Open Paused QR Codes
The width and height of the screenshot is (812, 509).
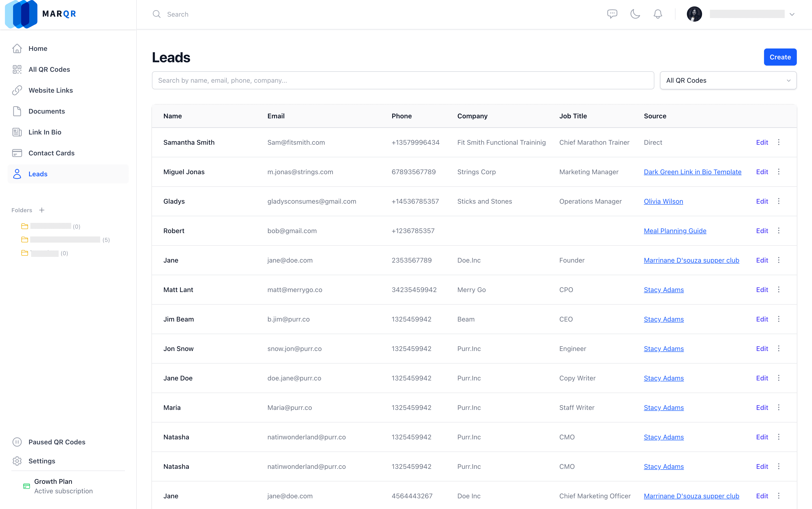point(57,442)
